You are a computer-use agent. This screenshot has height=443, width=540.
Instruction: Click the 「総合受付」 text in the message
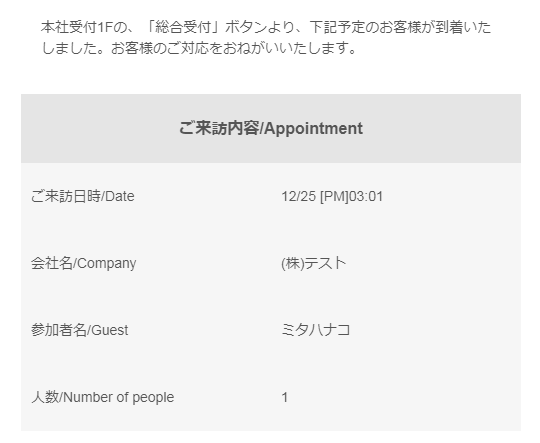click(x=185, y=27)
